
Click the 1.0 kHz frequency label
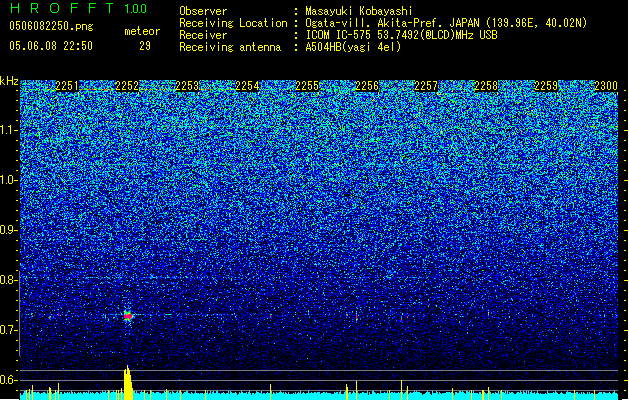coord(8,180)
